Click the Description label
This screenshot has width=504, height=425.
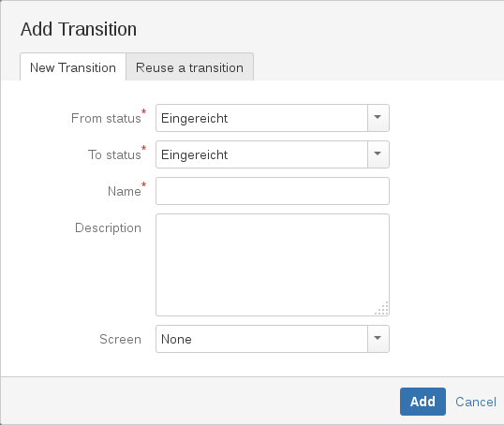(108, 227)
